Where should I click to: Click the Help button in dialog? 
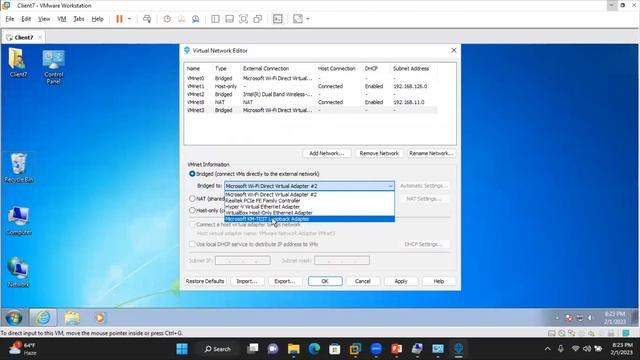439,281
